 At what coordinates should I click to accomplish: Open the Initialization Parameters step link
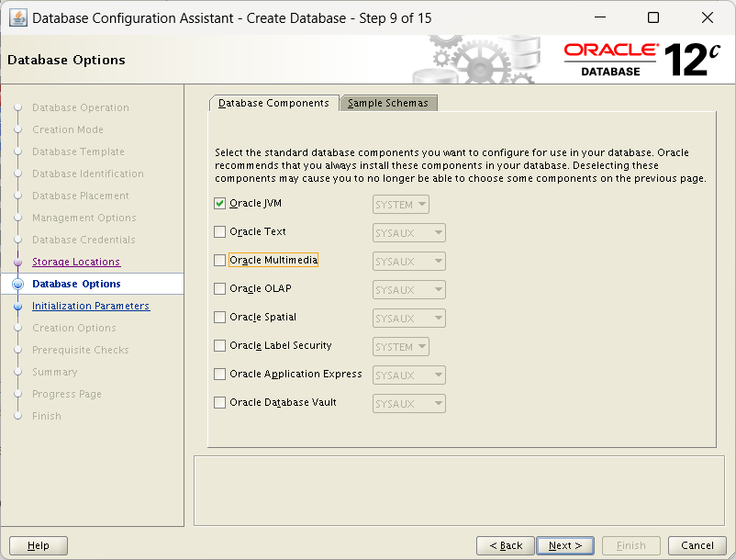click(91, 306)
